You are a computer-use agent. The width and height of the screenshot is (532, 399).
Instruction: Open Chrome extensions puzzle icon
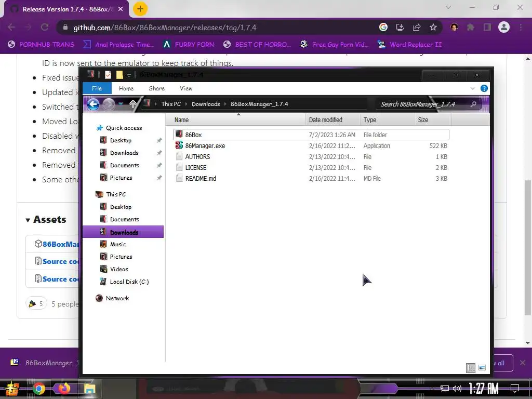pyautogui.click(x=471, y=28)
